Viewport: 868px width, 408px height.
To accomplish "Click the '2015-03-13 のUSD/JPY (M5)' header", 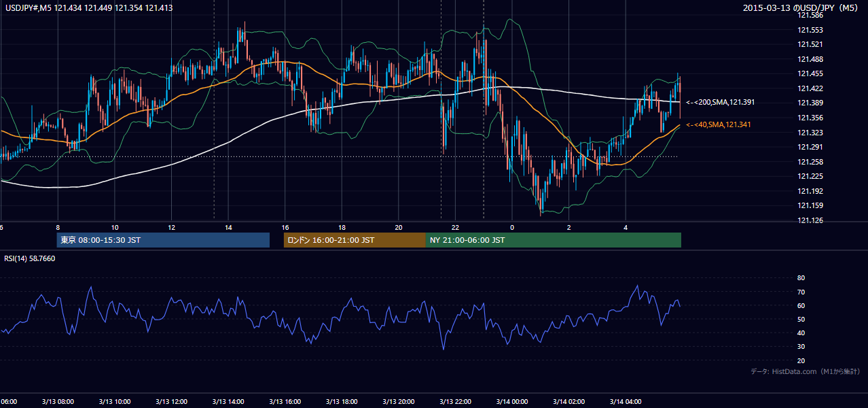I will [801, 7].
